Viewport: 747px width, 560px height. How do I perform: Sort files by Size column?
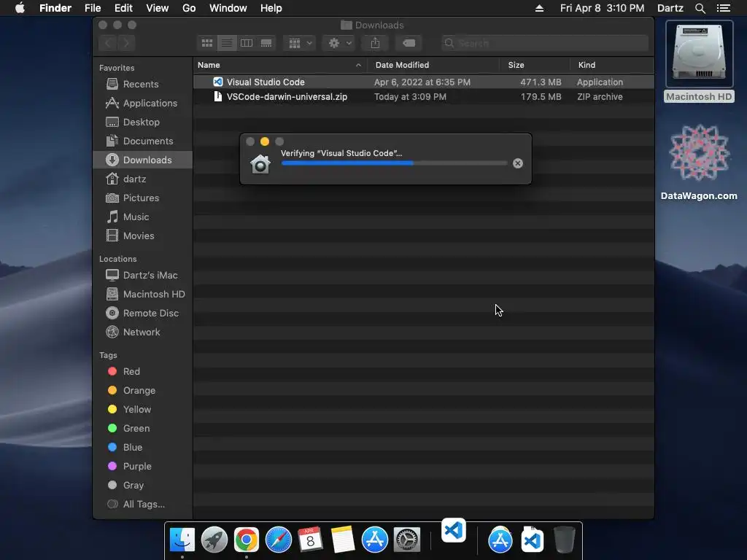click(x=516, y=65)
